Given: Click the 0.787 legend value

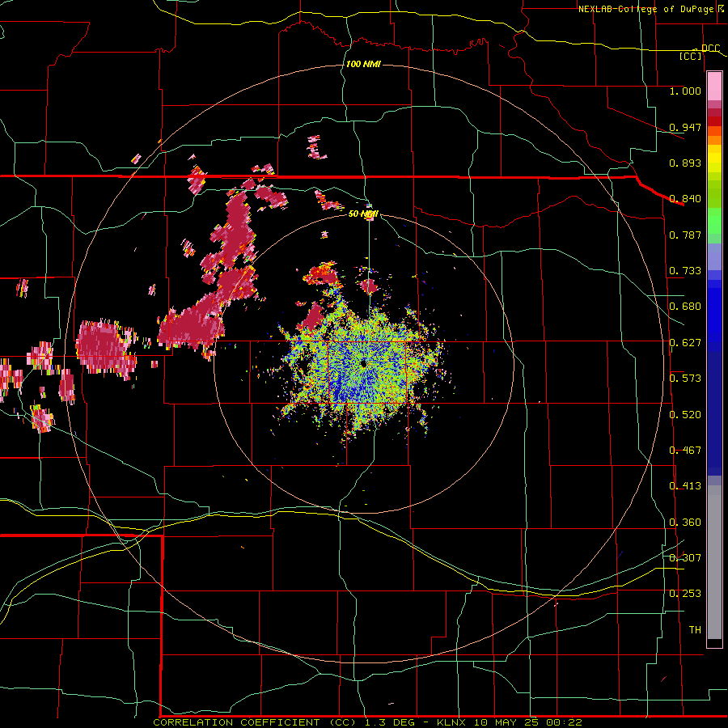Looking at the screenshot, I should pyautogui.click(x=685, y=235).
